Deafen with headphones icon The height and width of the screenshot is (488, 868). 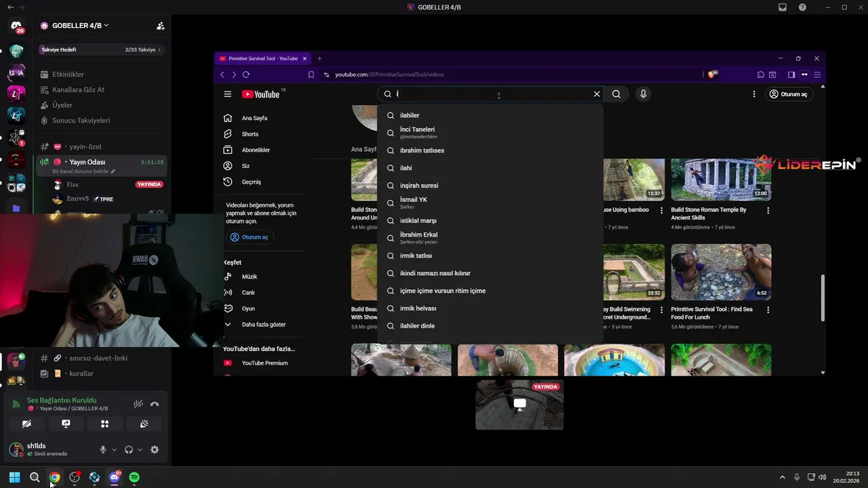click(x=129, y=450)
